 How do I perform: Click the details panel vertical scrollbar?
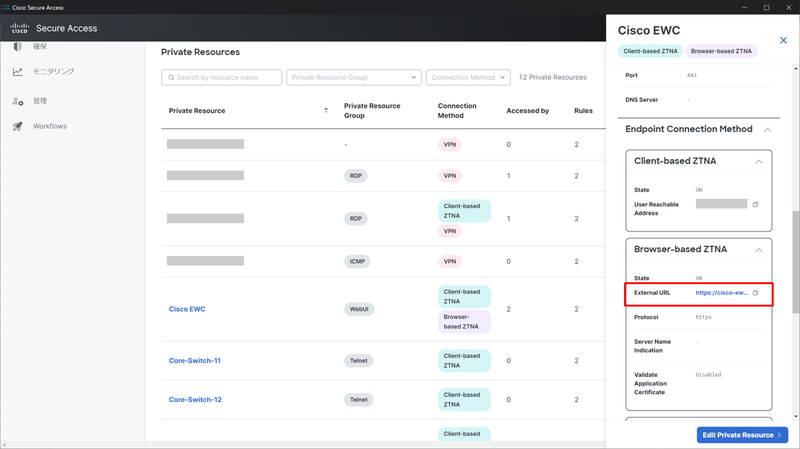(x=795, y=262)
